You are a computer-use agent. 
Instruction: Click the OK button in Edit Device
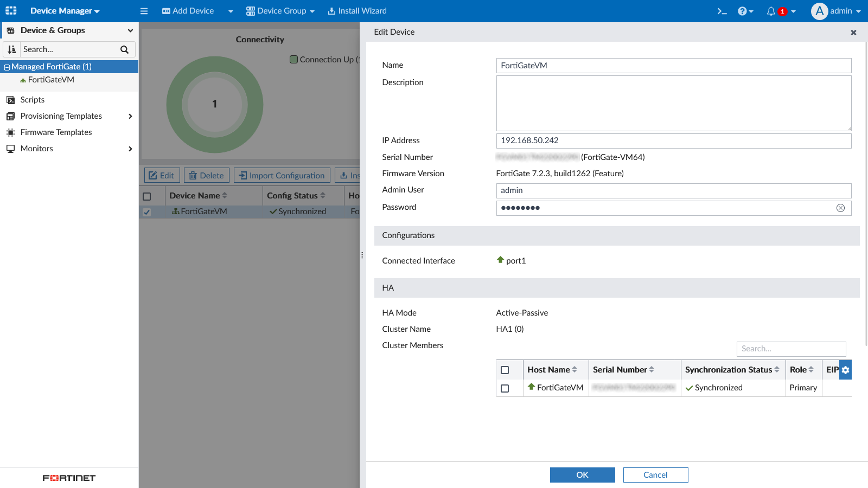pyautogui.click(x=582, y=474)
